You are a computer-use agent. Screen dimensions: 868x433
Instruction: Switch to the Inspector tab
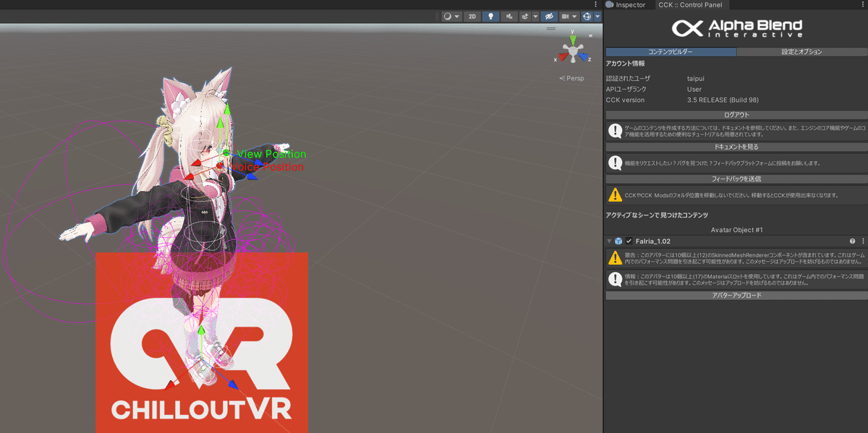point(628,5)
